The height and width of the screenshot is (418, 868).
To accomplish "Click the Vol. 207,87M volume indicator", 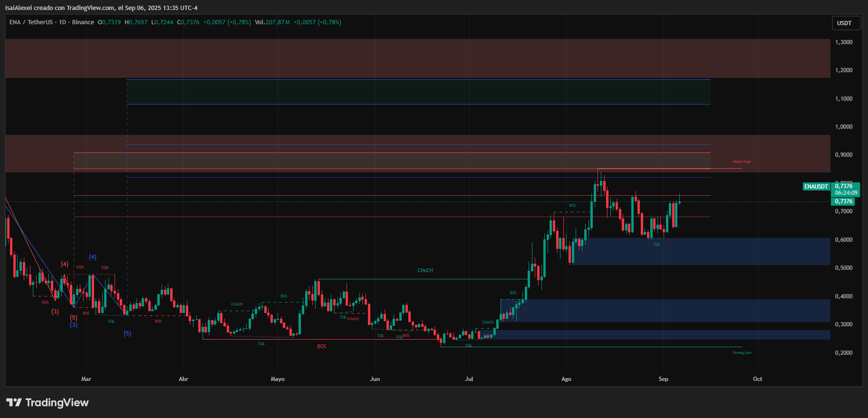I will pos(272,22).
